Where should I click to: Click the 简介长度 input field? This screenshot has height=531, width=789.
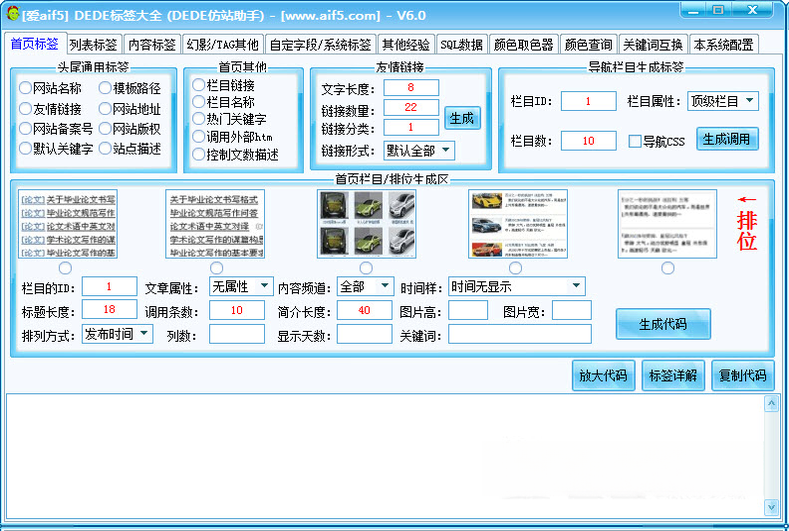click(365, 310)
